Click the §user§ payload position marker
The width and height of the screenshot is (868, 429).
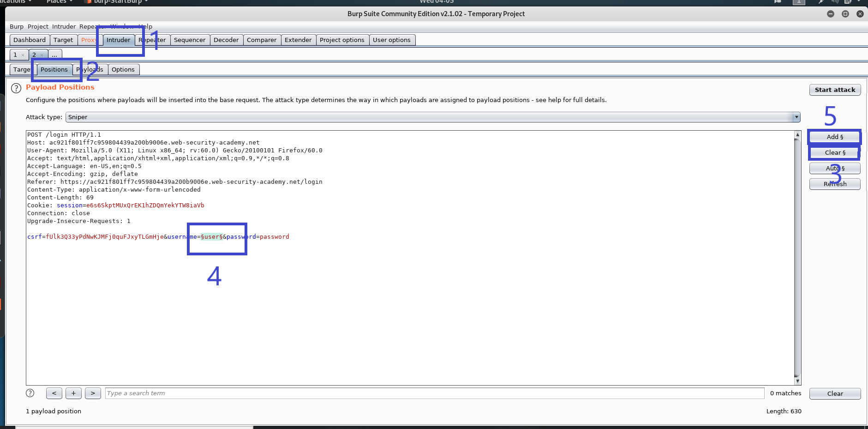coord(212,237)
